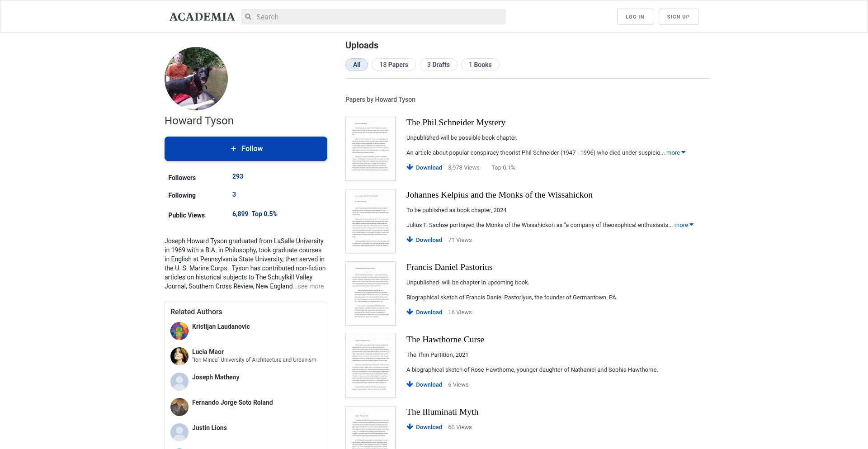Image resolution: width=868 pixels, height=449 pixels.
Task: Click 60 Views on Illuminati Myth
Action: (x=460, y=427)
